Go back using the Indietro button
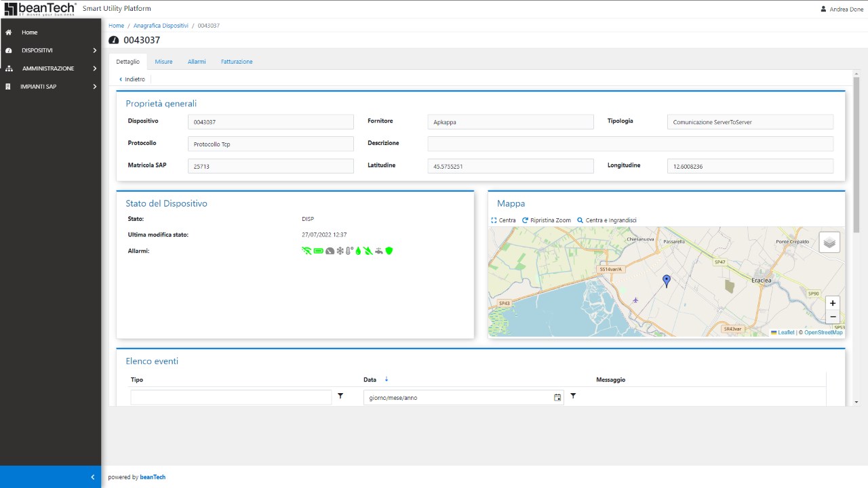This screenshot has height=488, width=868. pyautogui.click(x=132, y=79)
